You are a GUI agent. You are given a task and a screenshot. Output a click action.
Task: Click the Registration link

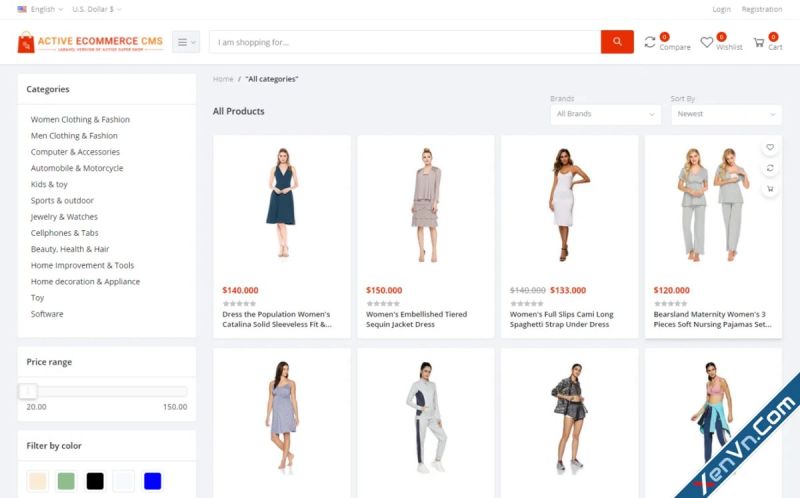[x=762, y=9]
